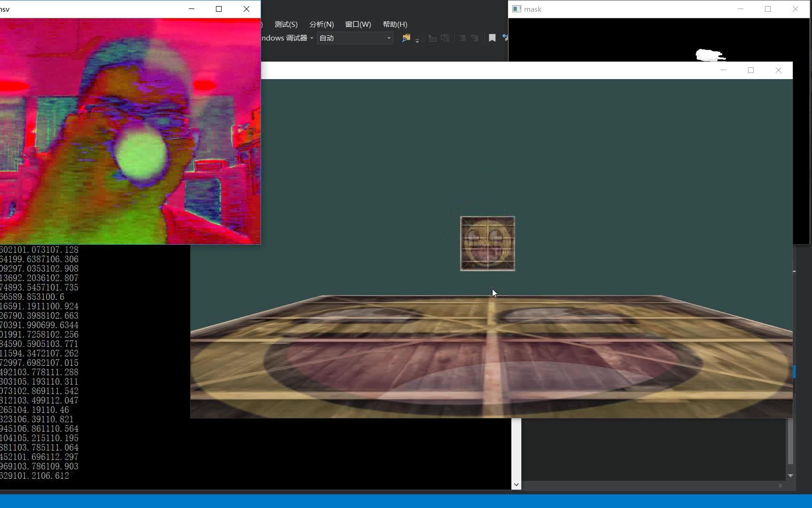Viewport: 812px width, 508px height.
Task: Click the Find in Files toolbar icon
Action: [x=406, y=38]
